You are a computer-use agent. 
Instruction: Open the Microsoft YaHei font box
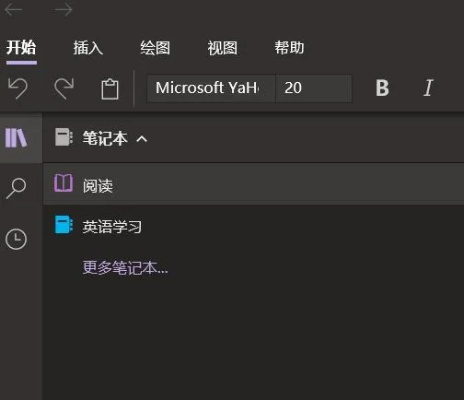tap(211, 88)
